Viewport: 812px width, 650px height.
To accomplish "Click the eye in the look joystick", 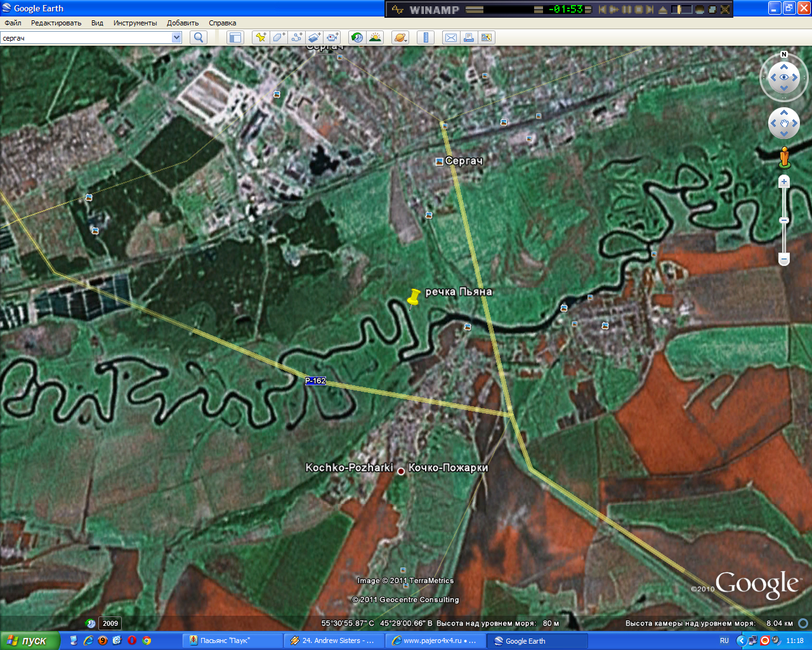I will (x=784, y=77).
